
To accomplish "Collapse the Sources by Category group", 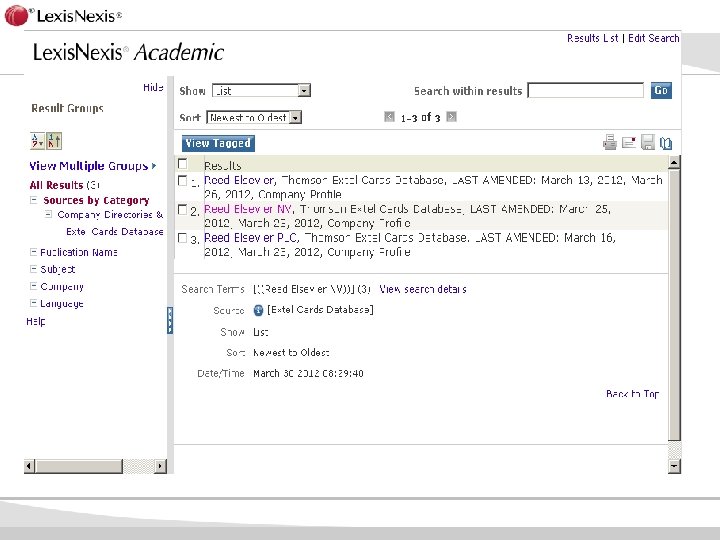I will pyautogui.click(x=34, y=200).
